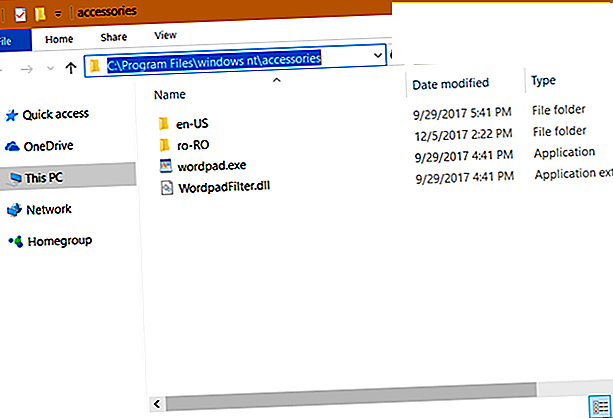Click the Application type cell for wordpad.exe
The height and width of the screenshot is (418, 613).
[565, 153]
